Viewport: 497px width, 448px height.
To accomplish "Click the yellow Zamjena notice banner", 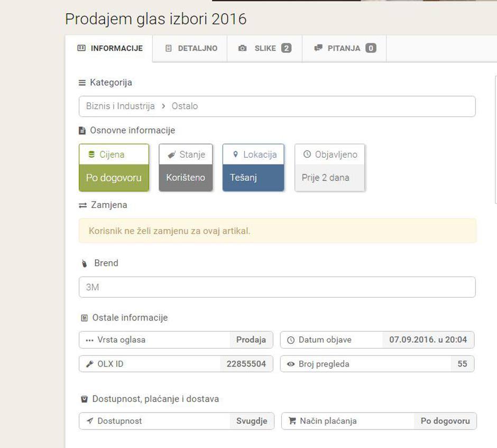I will coord(277,231).
